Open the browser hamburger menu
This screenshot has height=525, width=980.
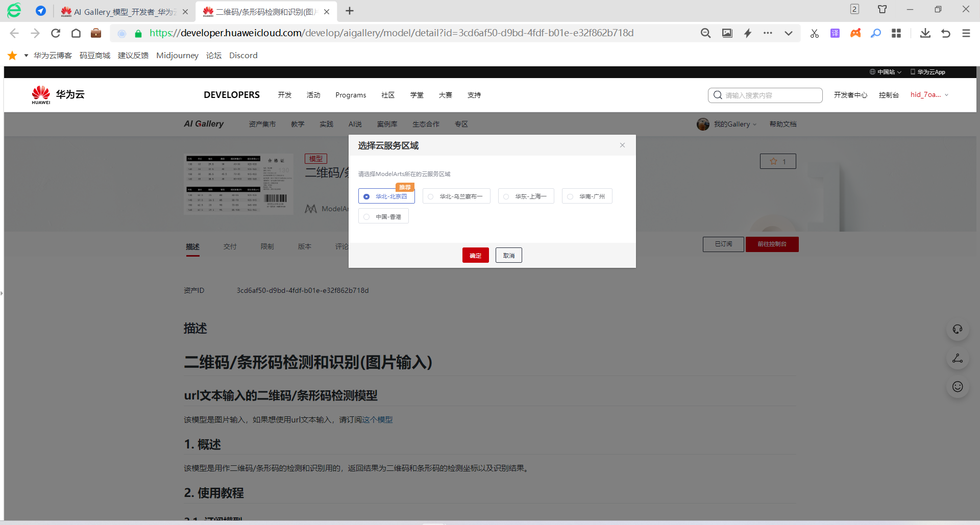(966, 33)
